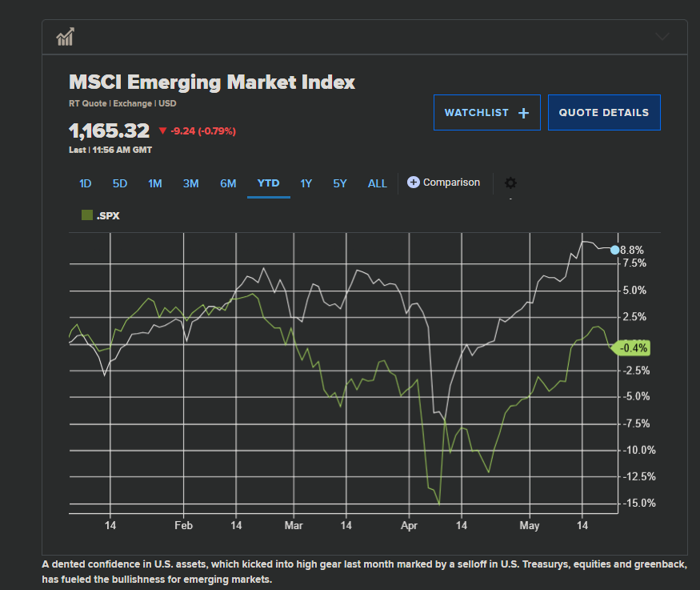The image size is (700, 590).
Task: Click the active YTD range tab
Action: pyautogui.click(x=268, y=183)
